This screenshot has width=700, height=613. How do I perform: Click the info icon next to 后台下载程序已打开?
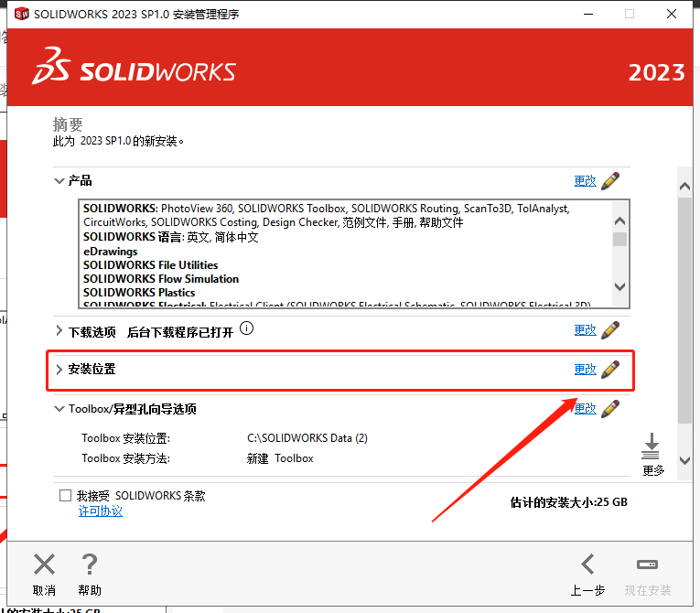click(x=246, y=328)
